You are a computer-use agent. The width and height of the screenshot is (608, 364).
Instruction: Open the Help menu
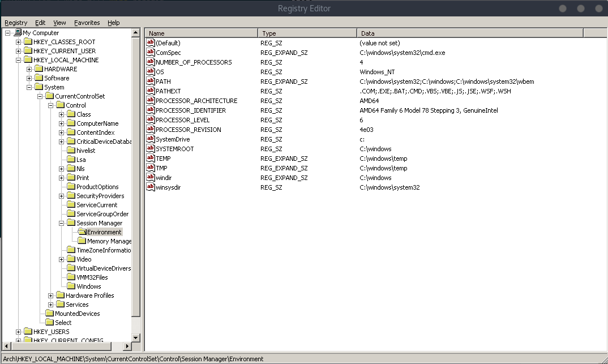(113, 23)
